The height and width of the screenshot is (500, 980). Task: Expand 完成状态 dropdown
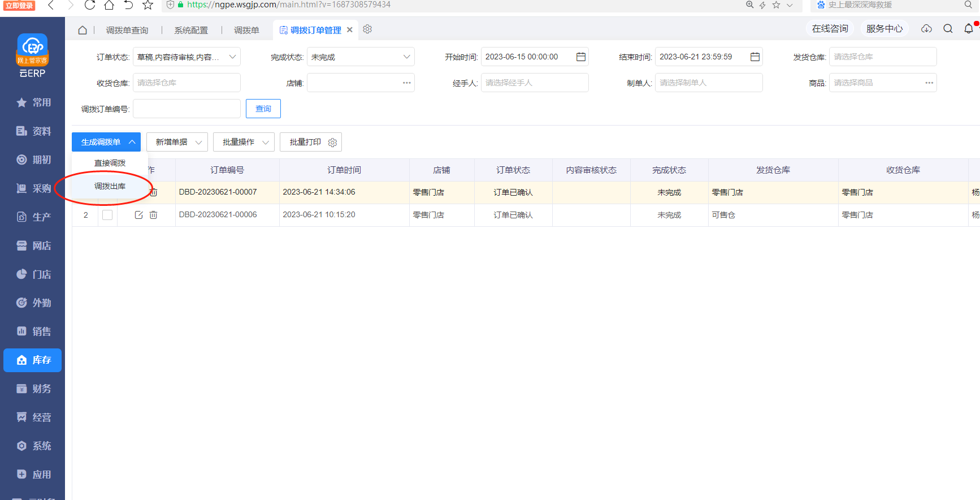(x=406, y=57)
